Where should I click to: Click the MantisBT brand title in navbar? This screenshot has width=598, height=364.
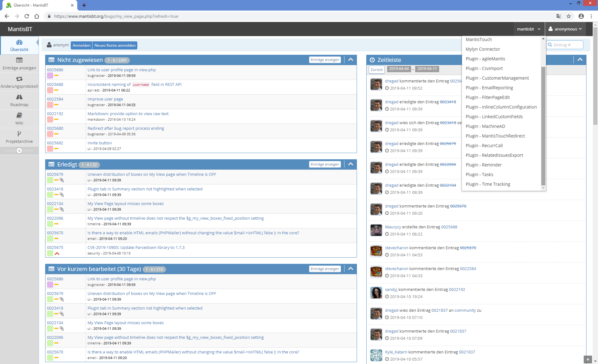(x=20, y=29)
